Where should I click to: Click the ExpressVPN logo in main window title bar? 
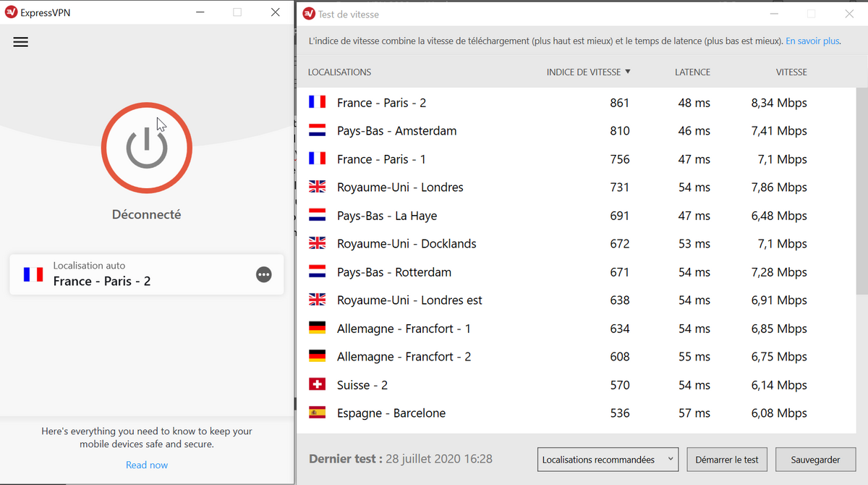pos(11,12)
